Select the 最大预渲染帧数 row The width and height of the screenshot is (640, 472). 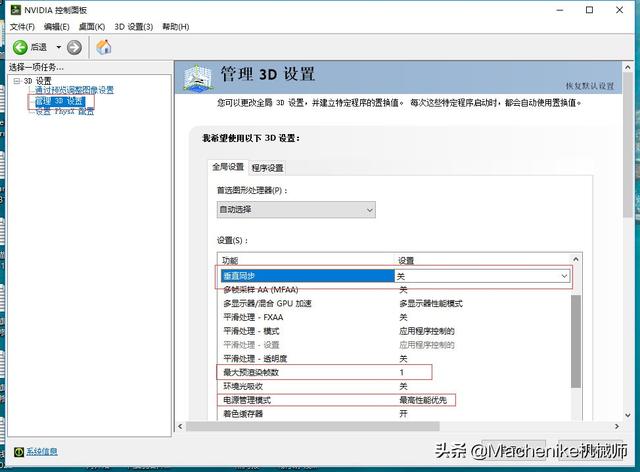(396, 372)
